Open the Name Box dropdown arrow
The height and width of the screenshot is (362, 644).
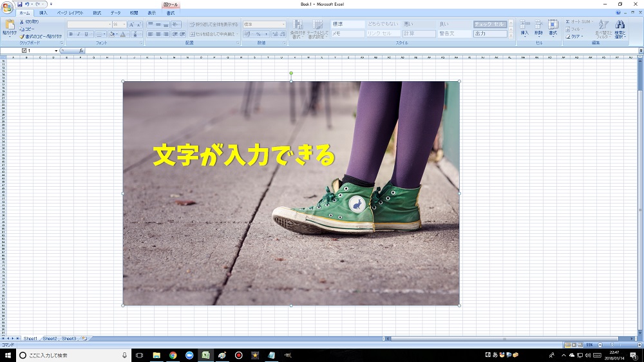pyautogui.click(x=56, y=50)
